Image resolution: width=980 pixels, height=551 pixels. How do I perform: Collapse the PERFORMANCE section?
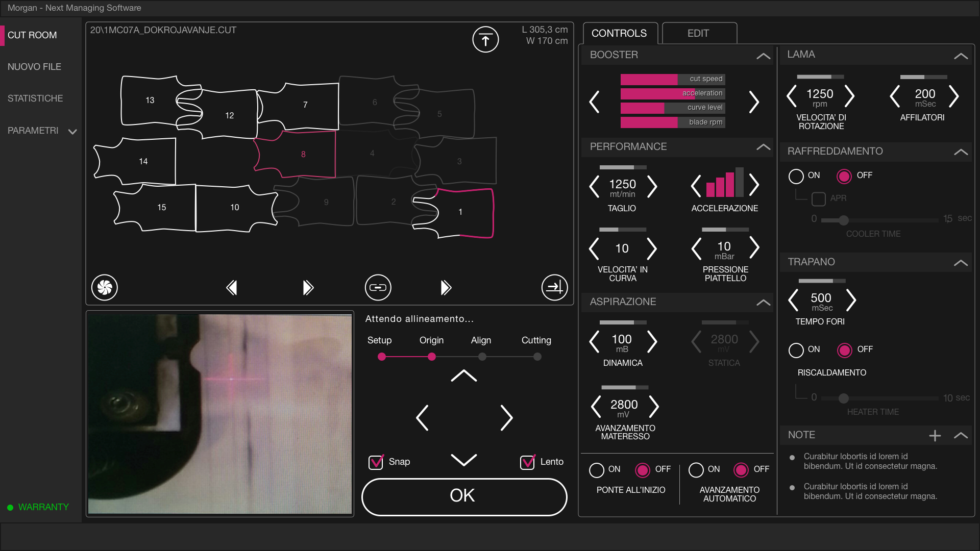(x=764, y=147)
